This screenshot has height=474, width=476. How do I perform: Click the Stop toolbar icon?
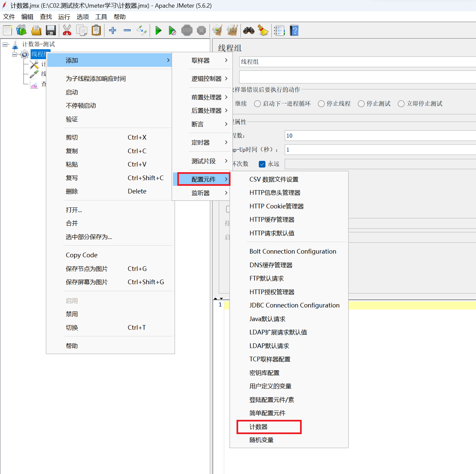click(x=187, y=31)
